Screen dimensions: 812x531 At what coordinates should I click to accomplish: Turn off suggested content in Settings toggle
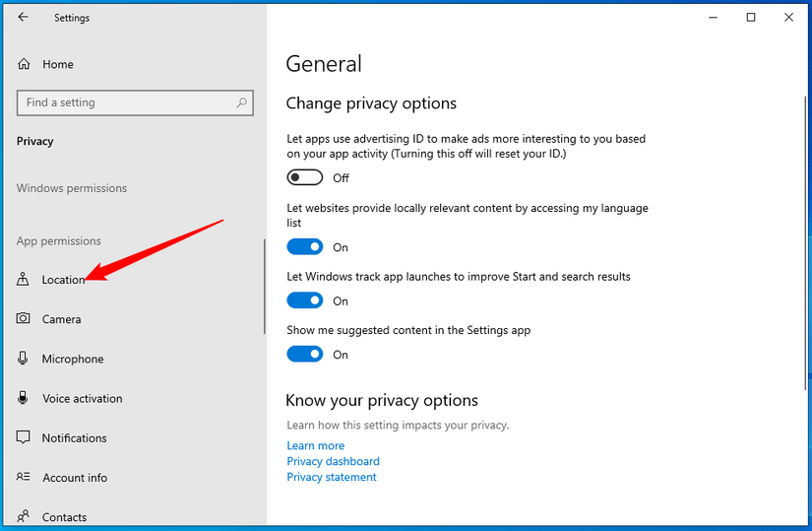click(x=305, y=354)
